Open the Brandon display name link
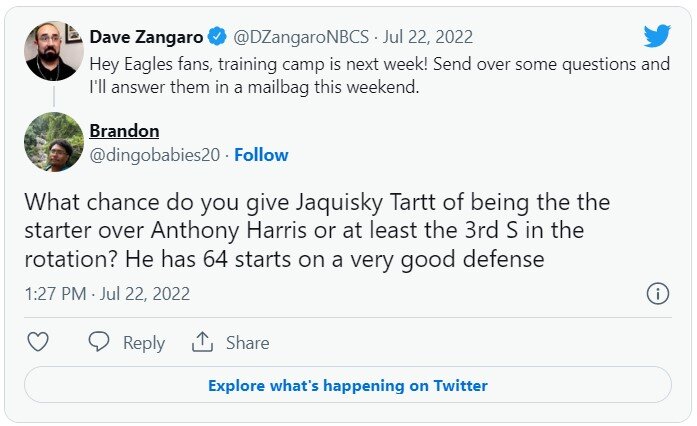 point(124,131)
